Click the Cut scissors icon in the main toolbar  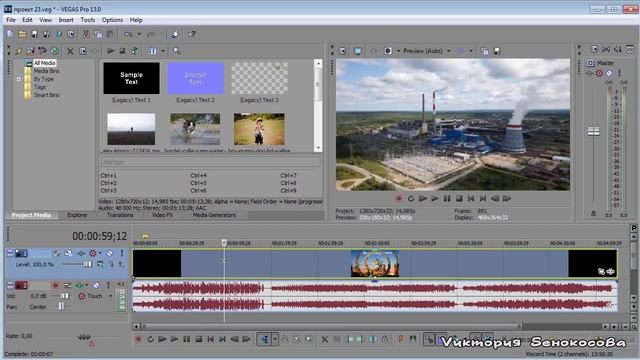pyautogui.click(x=86, y=34)
